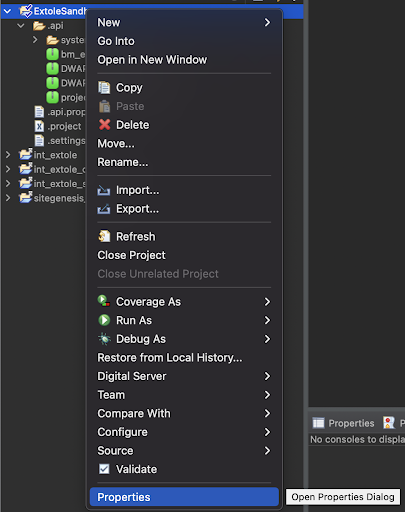Click the 'No consoles to displa' text
Image resolution: width=405 pixels, height=512 pixels.
(x=357, y=439)
